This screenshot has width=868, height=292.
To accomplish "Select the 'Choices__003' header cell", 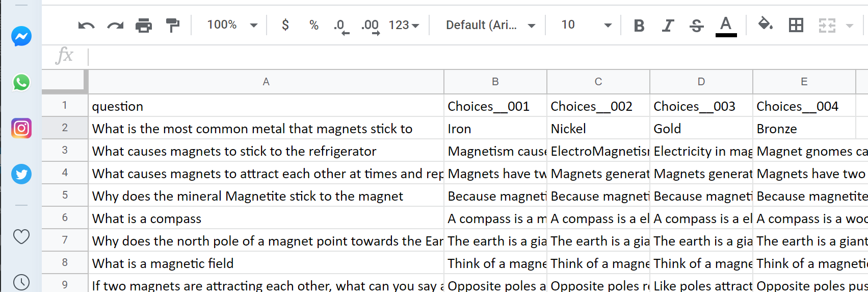I will 701,106.
